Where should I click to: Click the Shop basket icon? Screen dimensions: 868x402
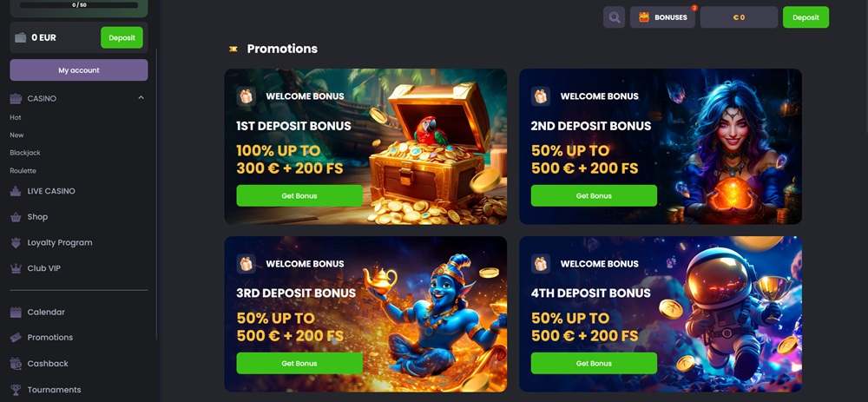coord(16,217)
